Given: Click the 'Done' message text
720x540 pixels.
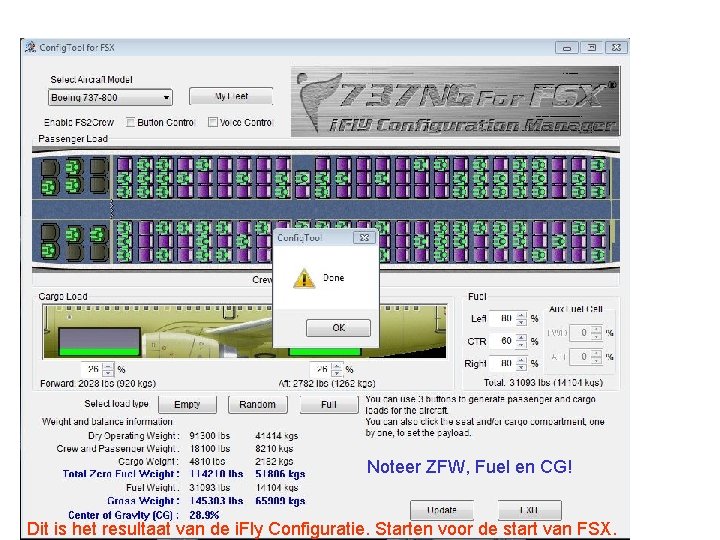Looking at the screenshot, I should click(333, 278).
